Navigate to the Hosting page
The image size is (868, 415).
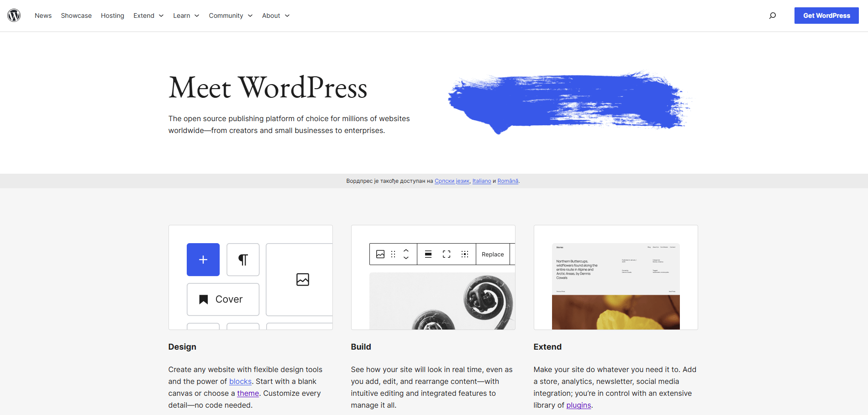click(x=112, y=16)
